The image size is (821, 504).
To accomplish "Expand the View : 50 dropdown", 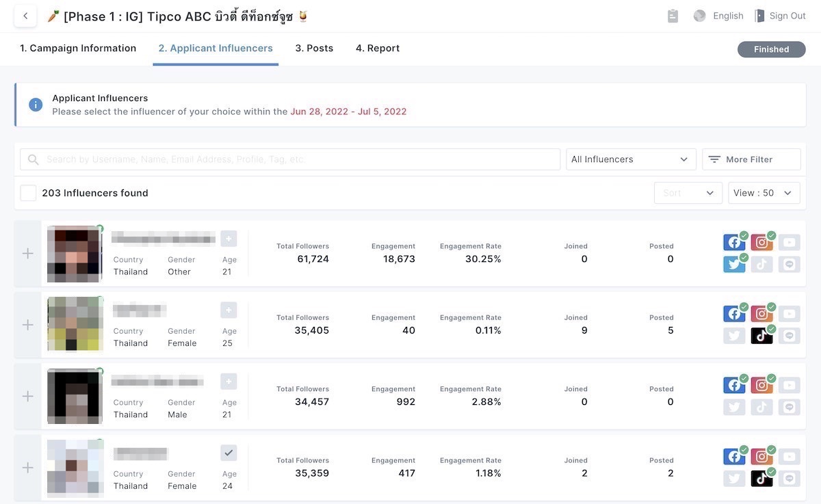I will click(764, 193).
